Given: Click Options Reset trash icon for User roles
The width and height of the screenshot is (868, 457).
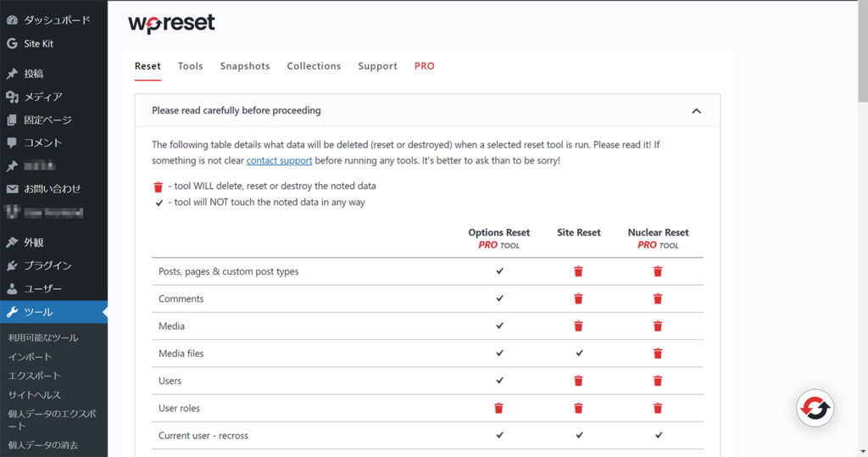Looking at the screenshot, I should pos(498,408).
